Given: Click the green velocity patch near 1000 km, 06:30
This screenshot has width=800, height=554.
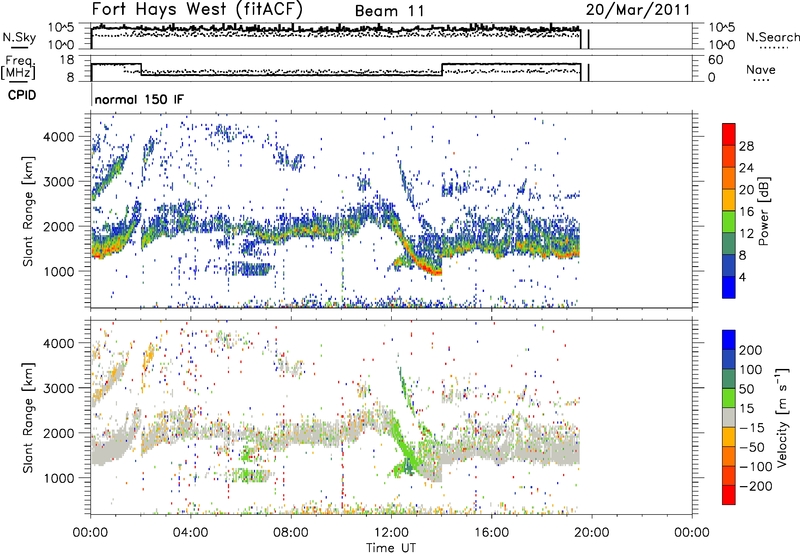Looking at the screenshot, I should pos(250,475).
